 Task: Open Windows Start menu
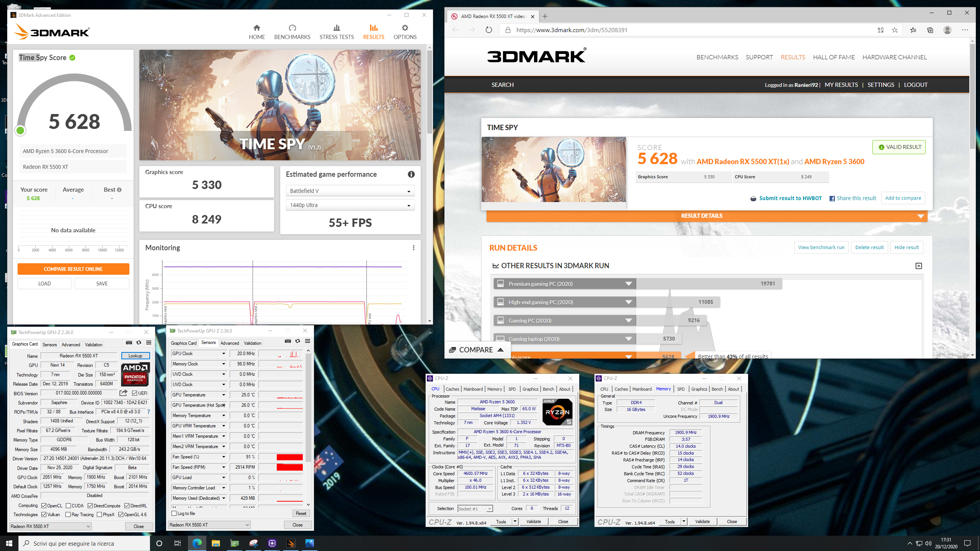9,543
